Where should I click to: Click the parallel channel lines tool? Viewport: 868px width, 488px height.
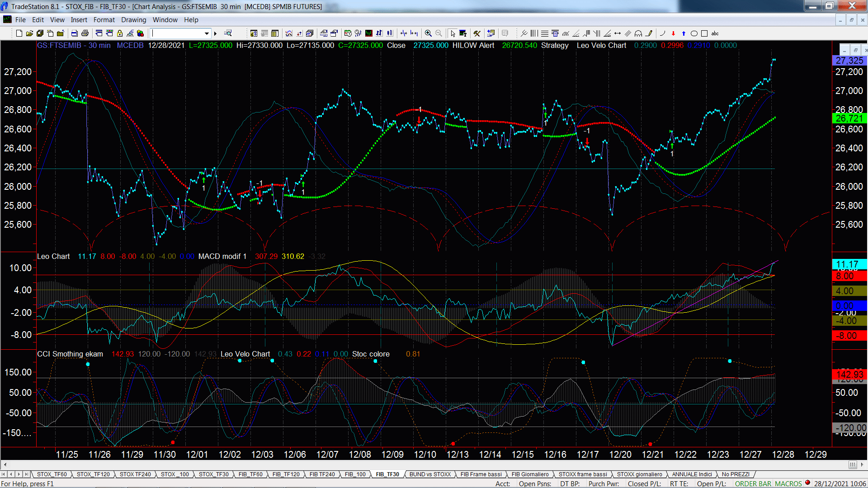point(627,33)
